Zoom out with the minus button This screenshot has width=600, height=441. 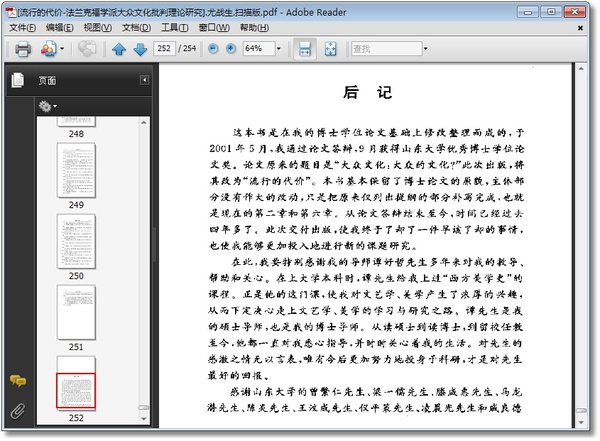tap(213, 49)
